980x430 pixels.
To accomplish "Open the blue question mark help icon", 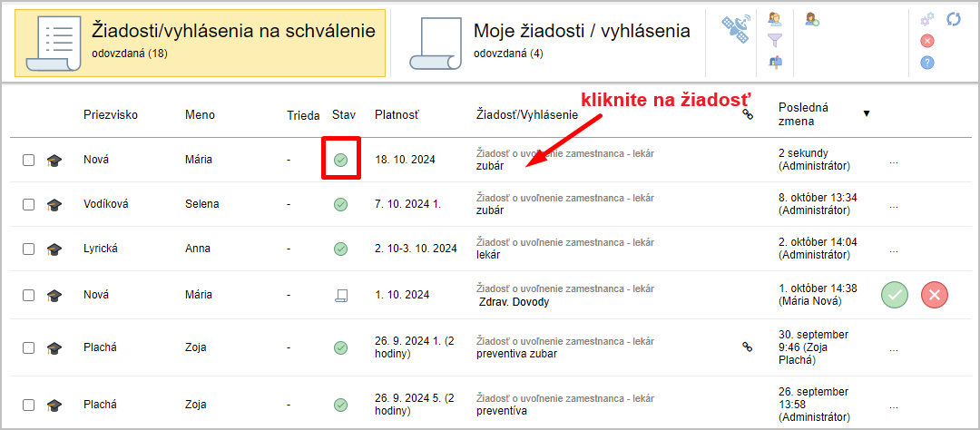I will (x=926, y=63).
